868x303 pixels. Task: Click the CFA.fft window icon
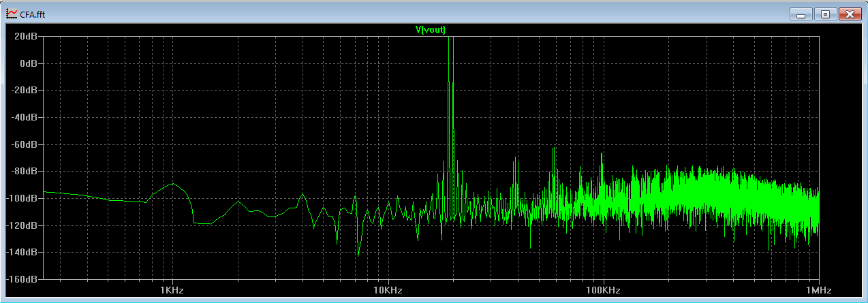pyautogui.click(x=12, y=14)
